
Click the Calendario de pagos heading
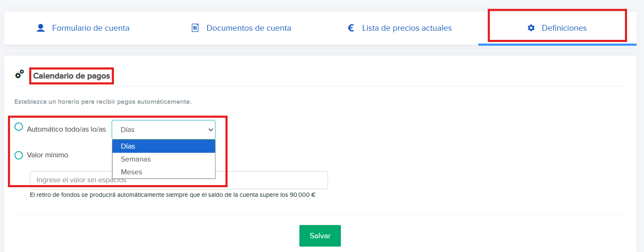(x=71, y=76)
